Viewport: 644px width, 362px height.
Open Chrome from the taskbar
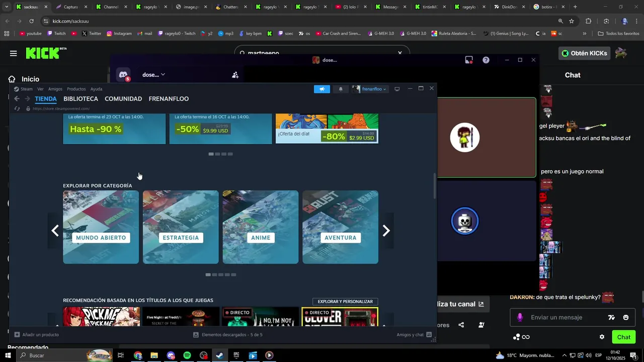138,355
